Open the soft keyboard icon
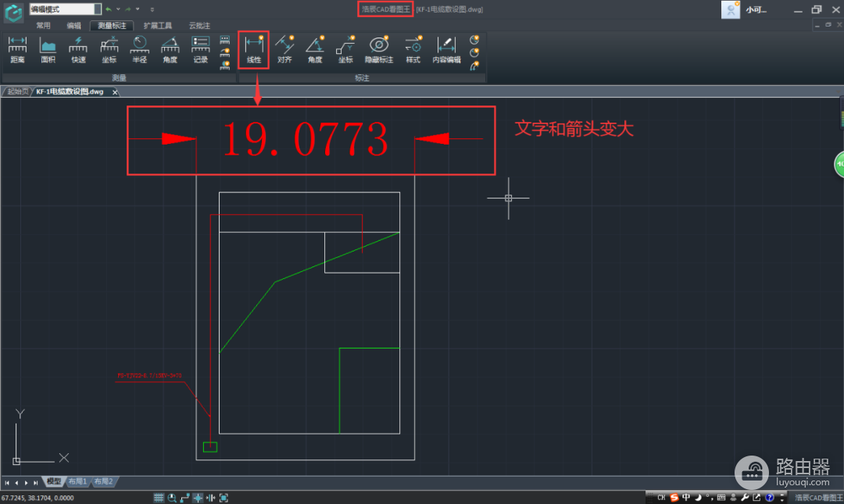This screenshot has width=844, height=504. 721,498
